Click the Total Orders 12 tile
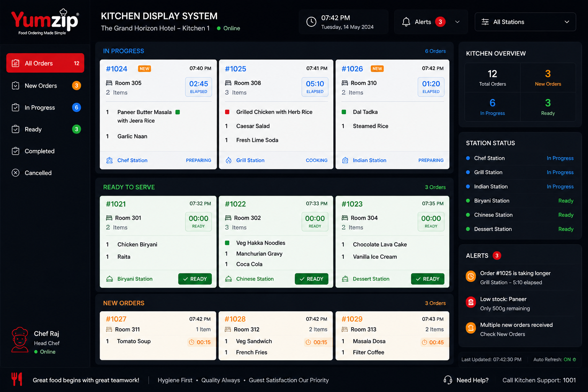This screenshot has width=588, height=392. [492, 78]
